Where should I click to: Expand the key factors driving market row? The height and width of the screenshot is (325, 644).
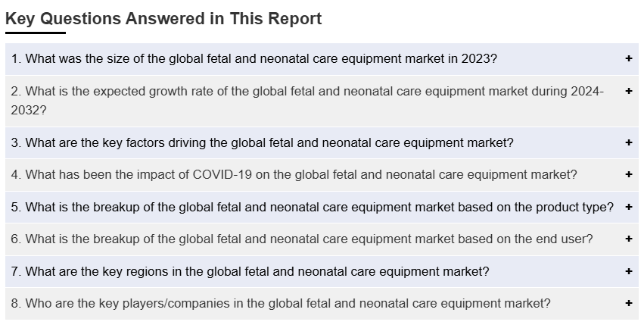(x=322, y=142)
